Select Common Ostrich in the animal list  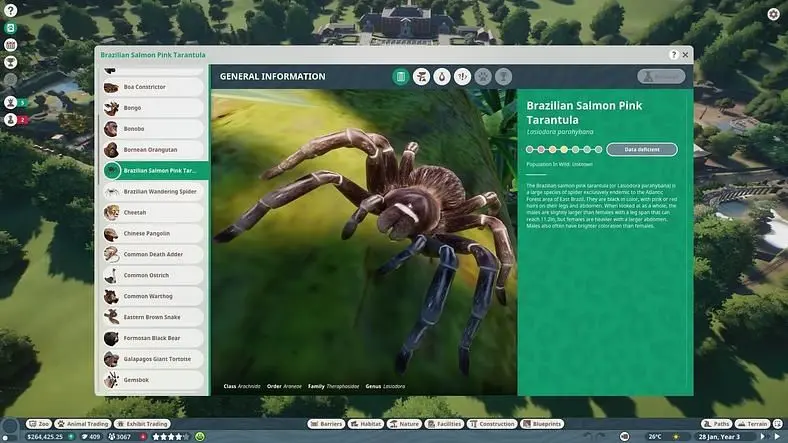point(154,275)
